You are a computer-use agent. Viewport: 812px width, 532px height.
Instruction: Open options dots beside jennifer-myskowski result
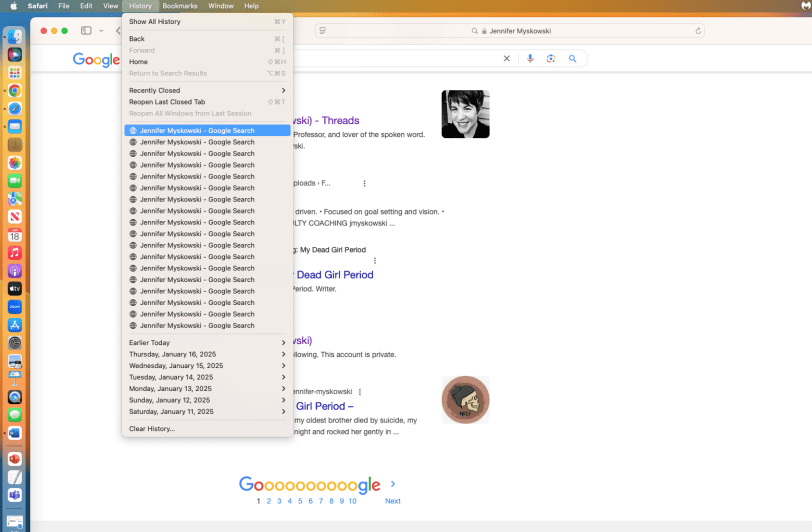(x=360, y=392)
